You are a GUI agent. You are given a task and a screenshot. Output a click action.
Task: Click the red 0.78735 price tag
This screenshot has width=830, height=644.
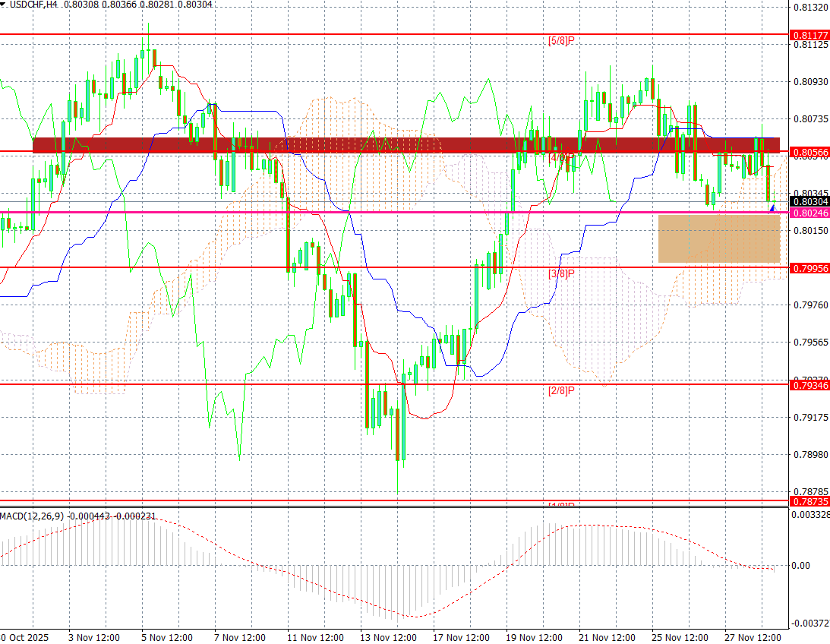(809, 502)
